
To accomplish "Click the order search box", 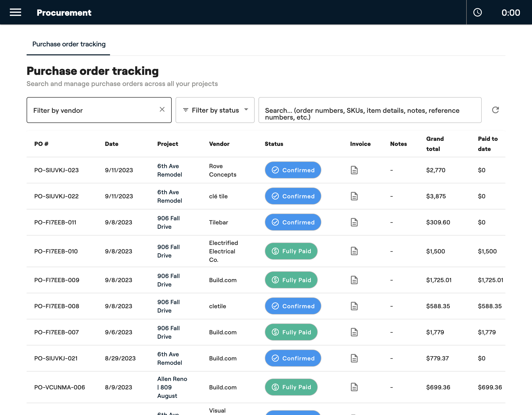I will pyautogui.click(x=370, y=110).
